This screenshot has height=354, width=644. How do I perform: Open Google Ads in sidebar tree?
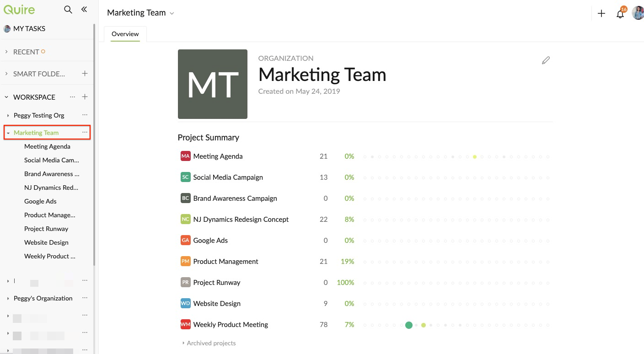[x=40, y=201]
